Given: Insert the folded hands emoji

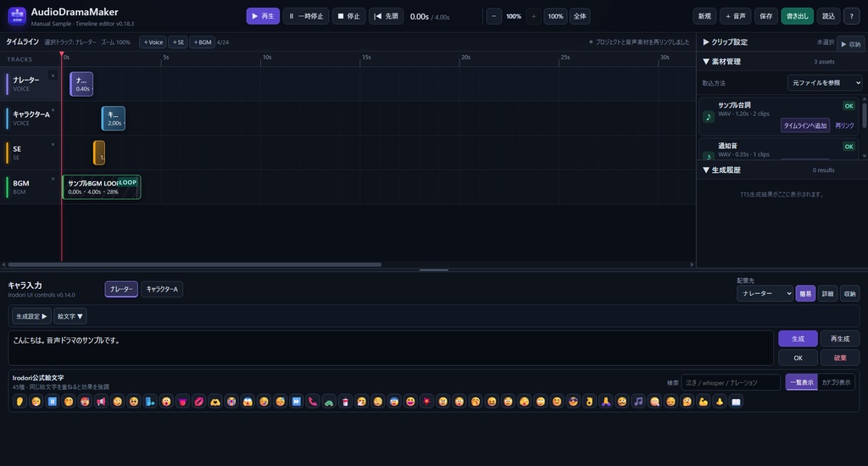Looking at the screenshot, I should [x=605, y=402].
